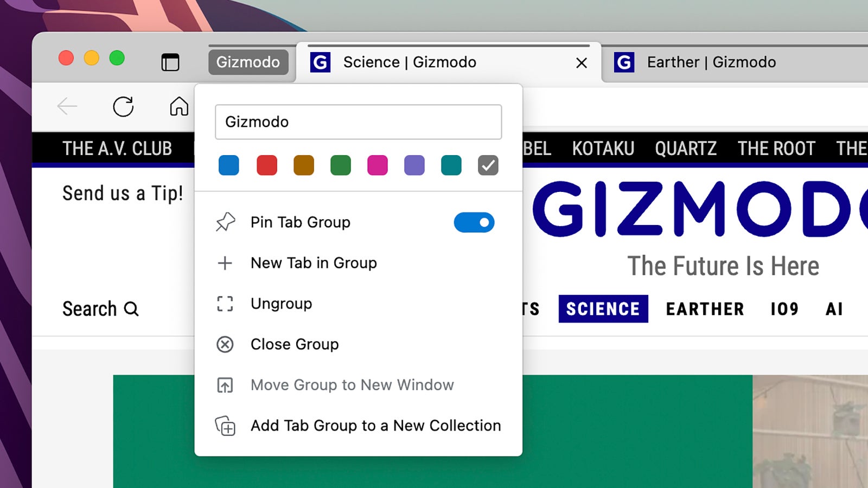Click the Send us a Tip! link
The width and height of the screenshot is (868, 488).
[x=122, y=194]
